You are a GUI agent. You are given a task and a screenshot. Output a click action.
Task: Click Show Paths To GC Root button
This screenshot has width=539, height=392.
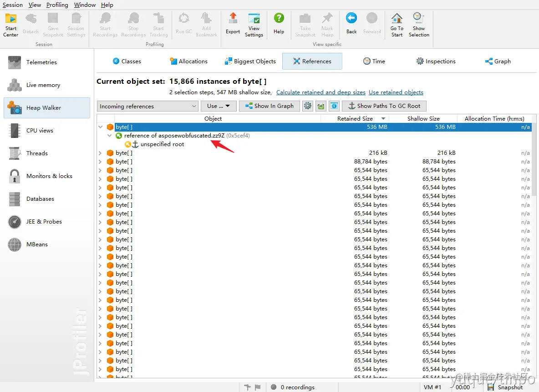(384, 106)
